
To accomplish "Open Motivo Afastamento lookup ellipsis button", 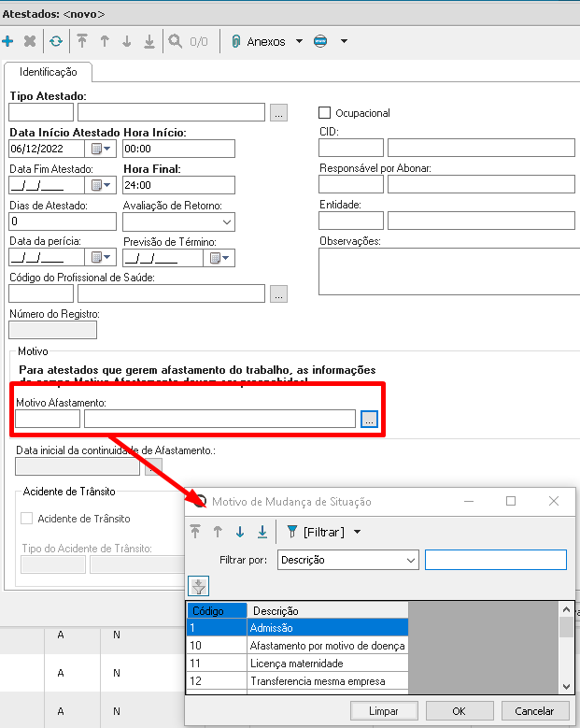I will (369, 420).
